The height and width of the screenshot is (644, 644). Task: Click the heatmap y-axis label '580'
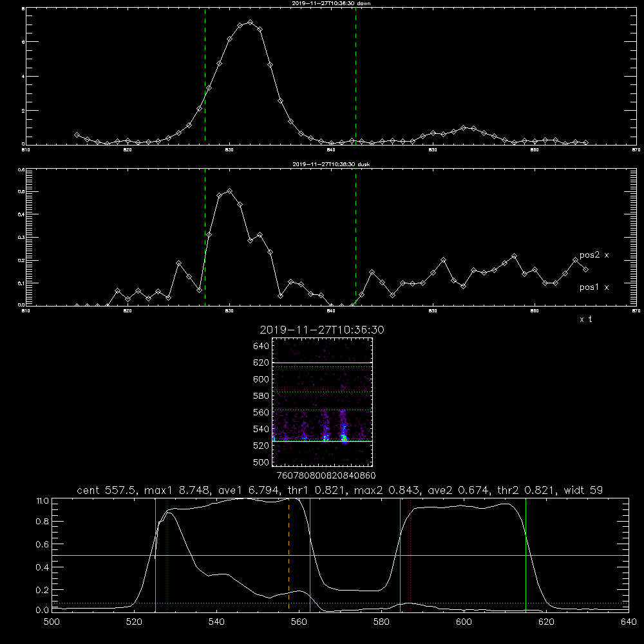[x=261, y=396]
